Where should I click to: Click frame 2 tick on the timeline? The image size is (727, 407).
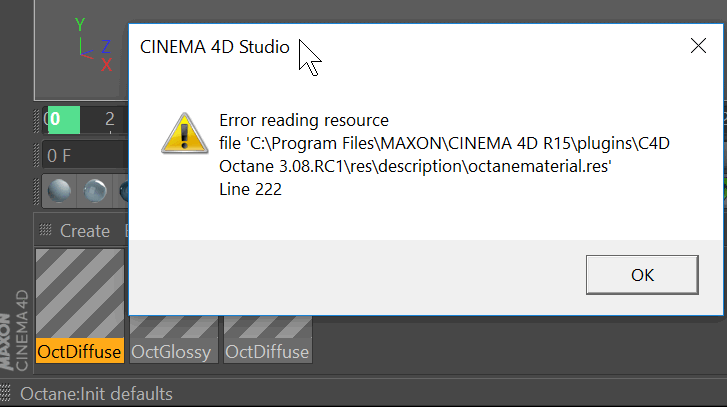[x=110, y=120]
